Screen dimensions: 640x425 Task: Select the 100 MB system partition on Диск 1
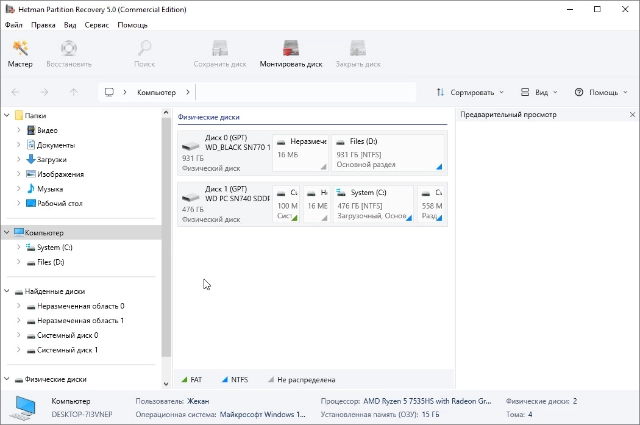[287, 204]
